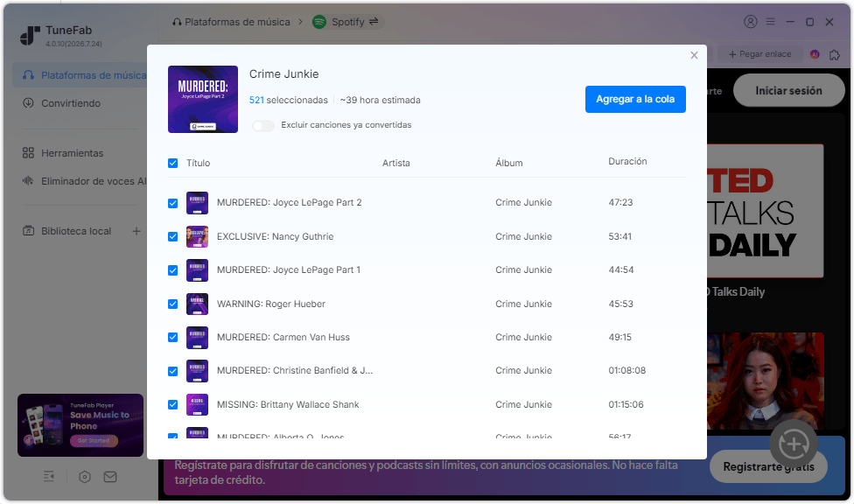Click Convirtiendo download icon
Screen dimensions: 854x504
click(x=28, y=102)
